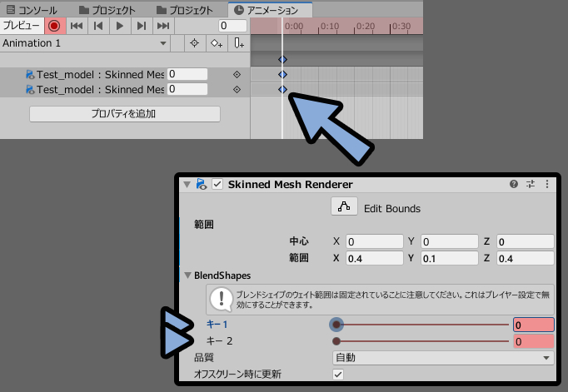Click the center Z field
Screen dimensions: 568x392
pos(526,242)
